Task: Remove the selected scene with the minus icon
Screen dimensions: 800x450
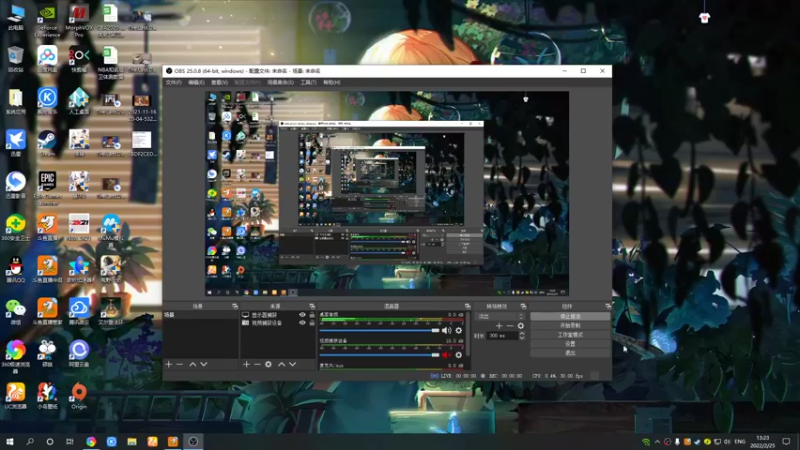Action: [180, 364]
